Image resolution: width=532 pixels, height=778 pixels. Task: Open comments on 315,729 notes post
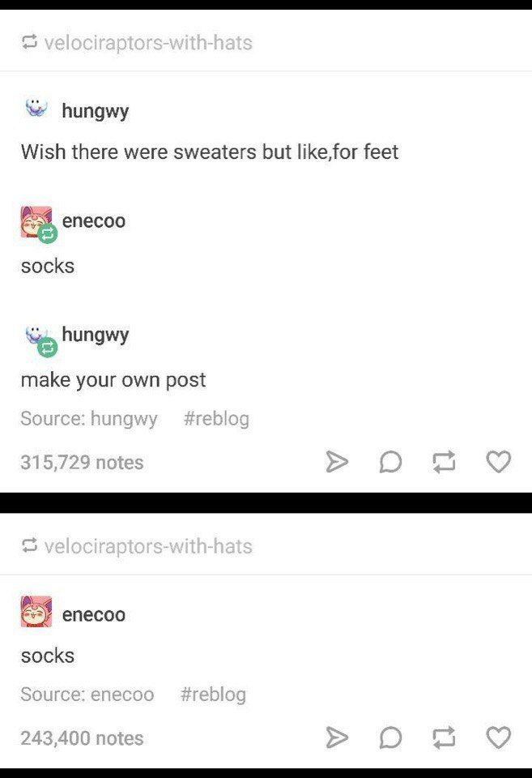[390, 462]
